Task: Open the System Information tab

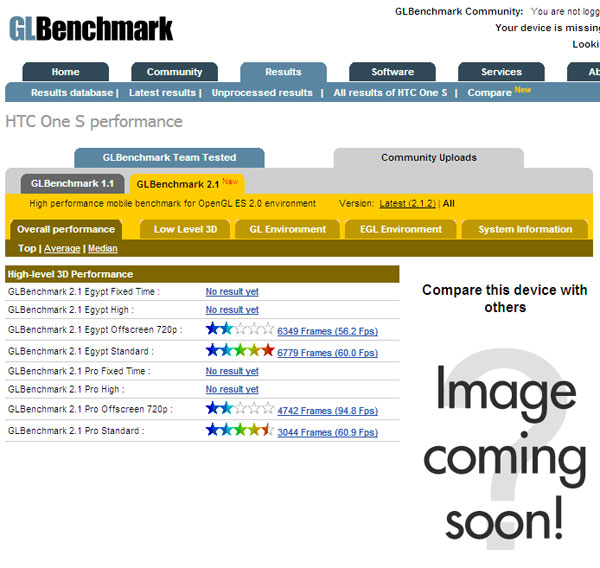Action: 525,229
